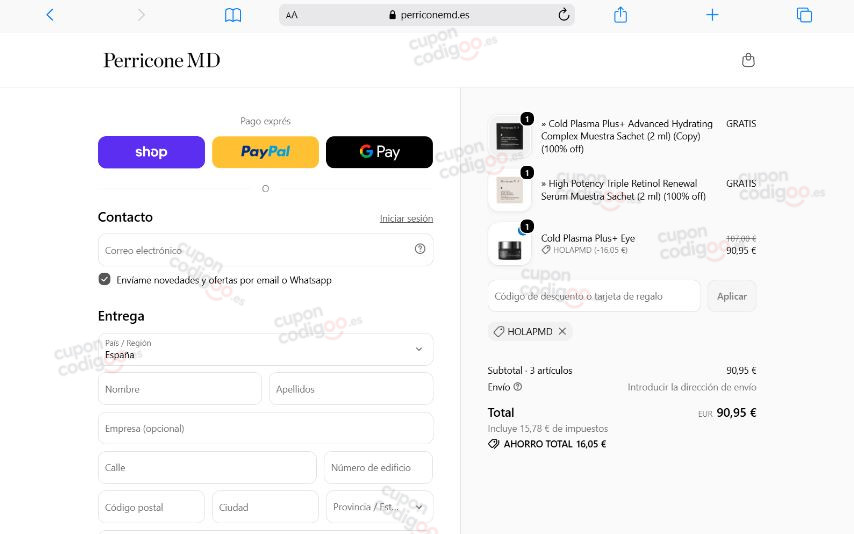The image size is (854, 534).
Task: Click the Correo electrónico field
Action: pos(266,250)
